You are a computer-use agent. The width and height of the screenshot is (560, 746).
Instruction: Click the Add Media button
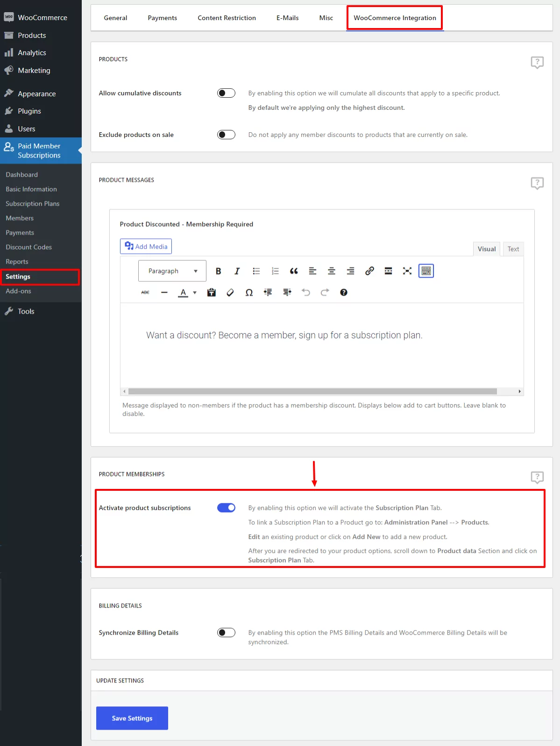pos(146,246)
